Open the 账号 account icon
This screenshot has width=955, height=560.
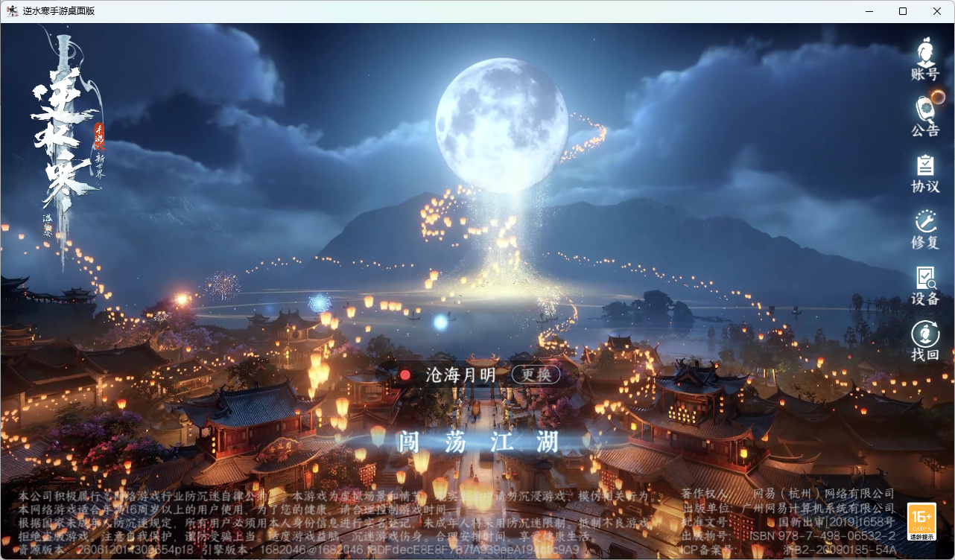925,58
